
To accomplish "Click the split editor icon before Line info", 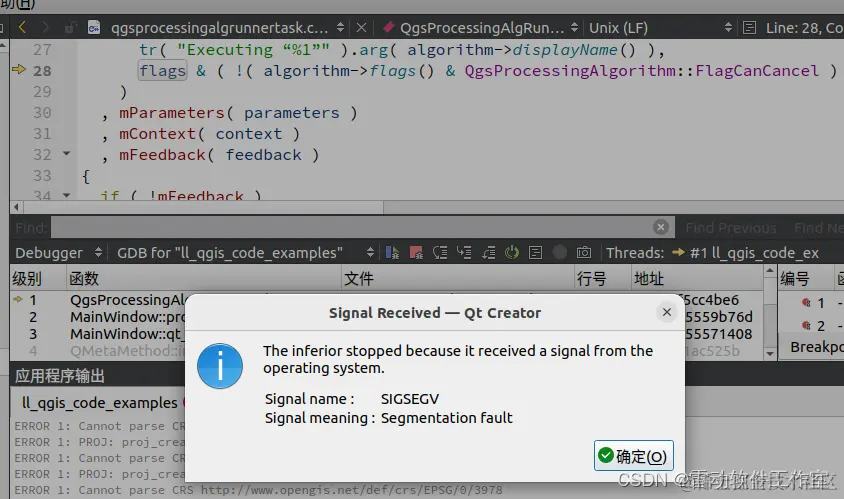I will pyautogui.click(x=749, y=27).
